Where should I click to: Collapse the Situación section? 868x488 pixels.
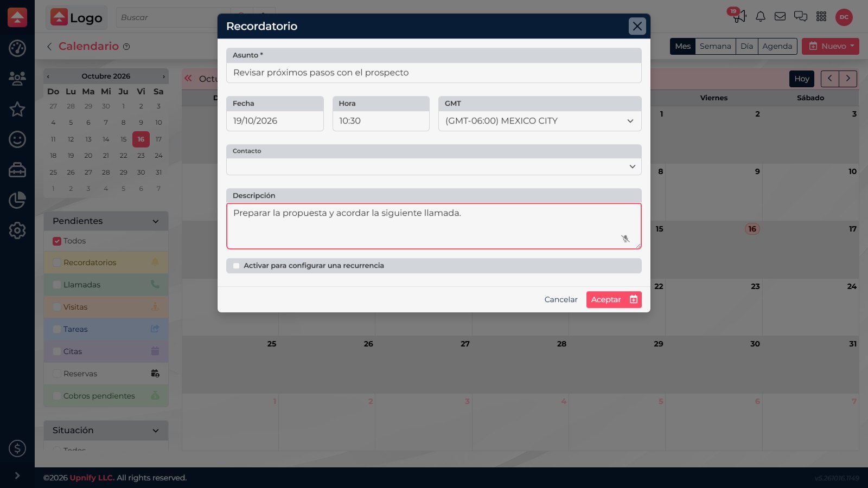pyautogui.click(x=156, y=431)
